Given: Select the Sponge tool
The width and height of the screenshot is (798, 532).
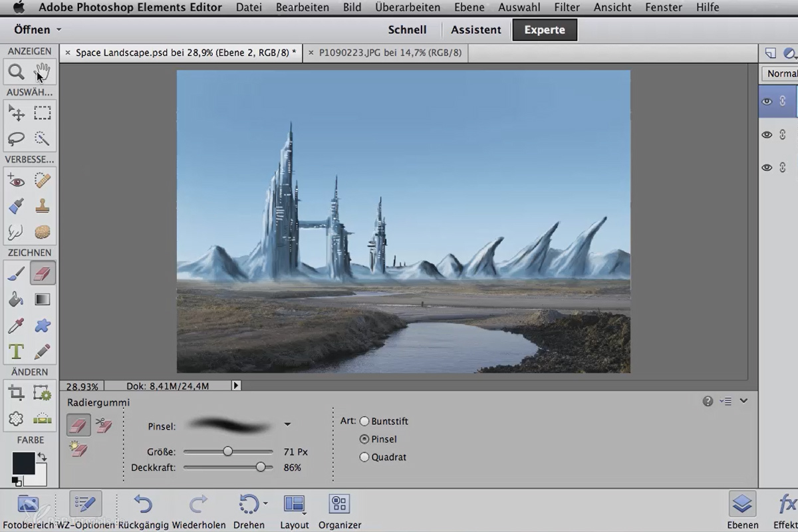Looking at the screenshot, I should point(43,232).
